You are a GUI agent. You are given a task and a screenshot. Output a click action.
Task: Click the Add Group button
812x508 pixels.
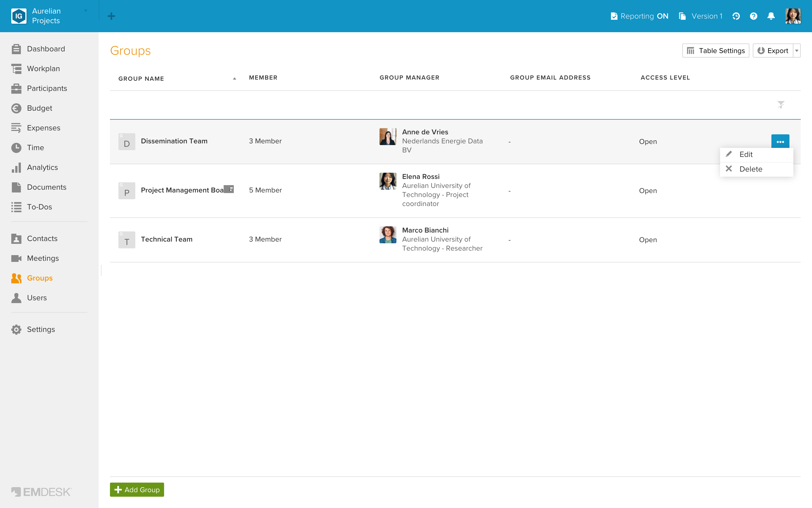pos(137,490)
